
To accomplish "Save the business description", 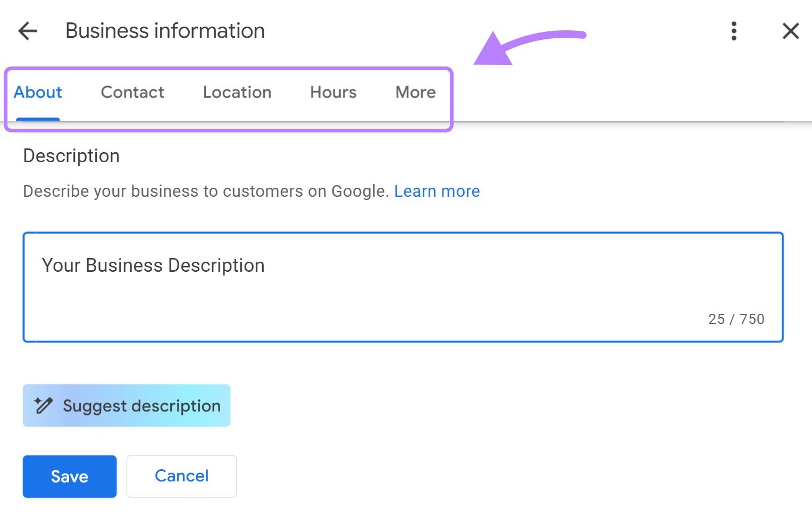I will (x=69, y=476).
